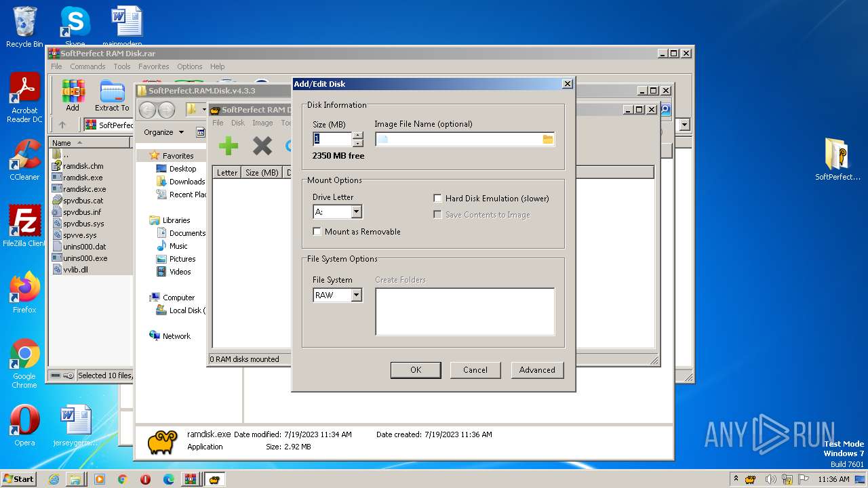868x488 pixels.
Task: Open WinRAR Help menu
Action: point(217,66)
